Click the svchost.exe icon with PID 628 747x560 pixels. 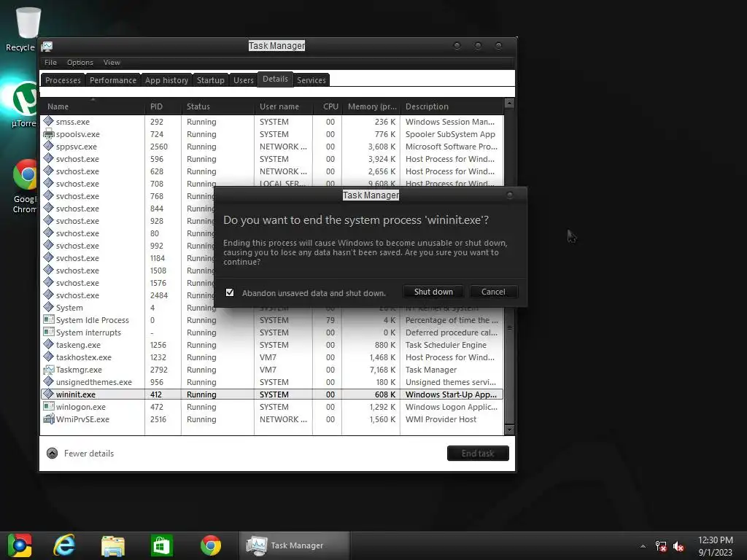pos(48,171)
